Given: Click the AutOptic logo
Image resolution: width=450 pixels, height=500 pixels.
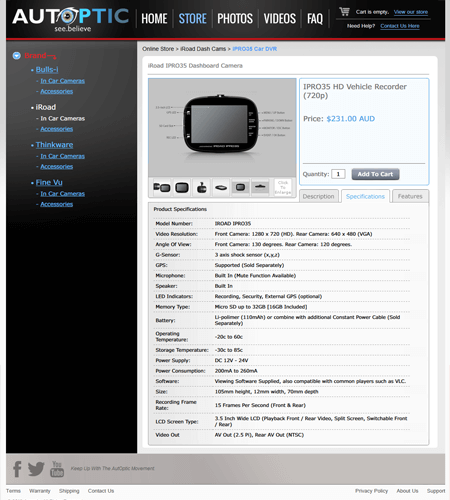Looking at the screenshot, I should click(70, 20).
